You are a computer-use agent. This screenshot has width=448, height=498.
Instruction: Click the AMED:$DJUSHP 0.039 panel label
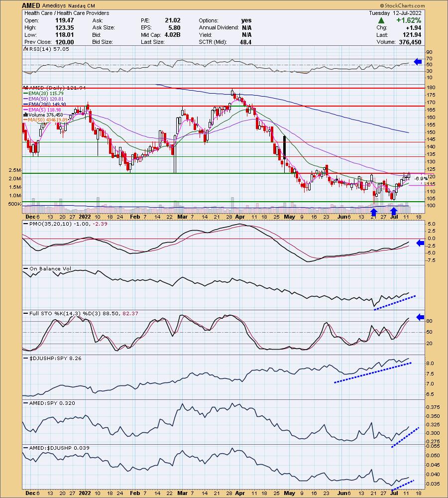click(57, 448)
